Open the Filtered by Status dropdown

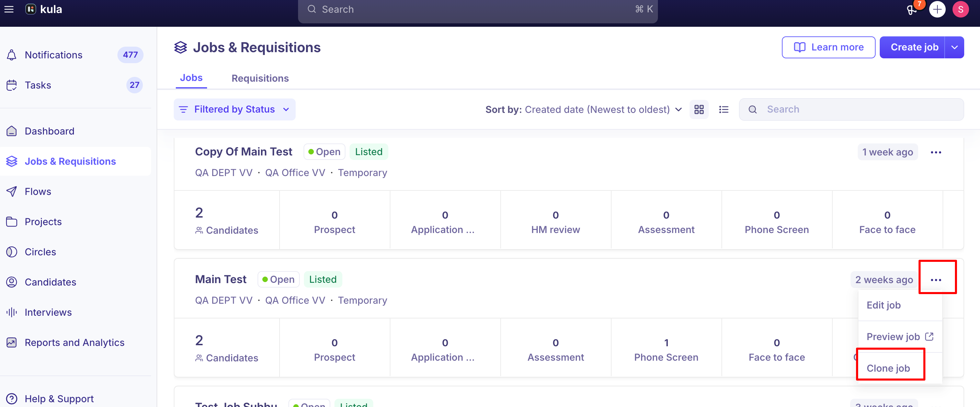(x=234, y=109)
